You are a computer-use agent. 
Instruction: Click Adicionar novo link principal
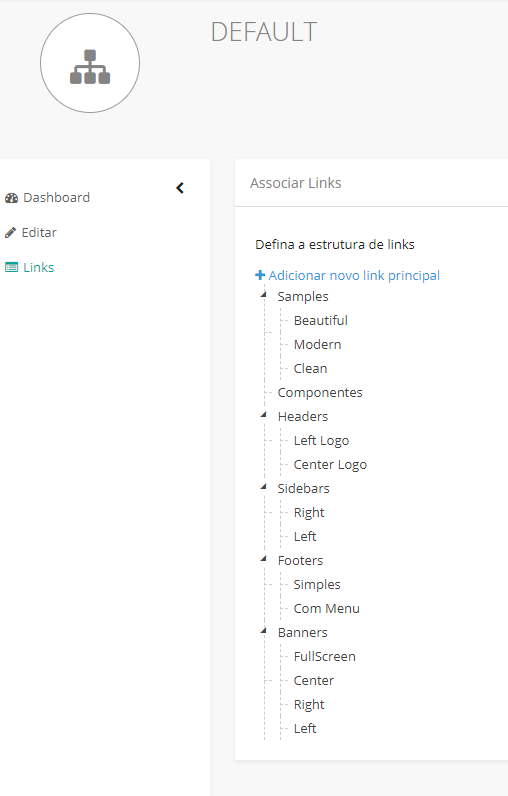(x=354, y=275)
